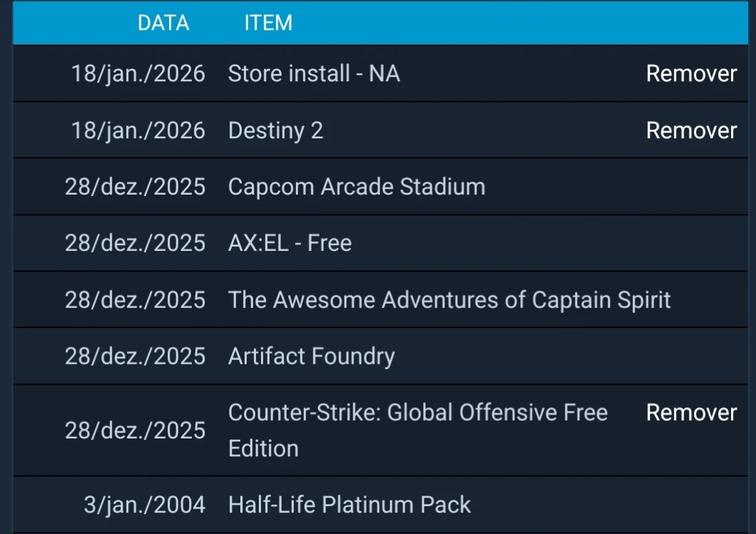Screen dimensions: 756x534
Task: Click date beside Artifact Foundry
Action: point(135,356)
